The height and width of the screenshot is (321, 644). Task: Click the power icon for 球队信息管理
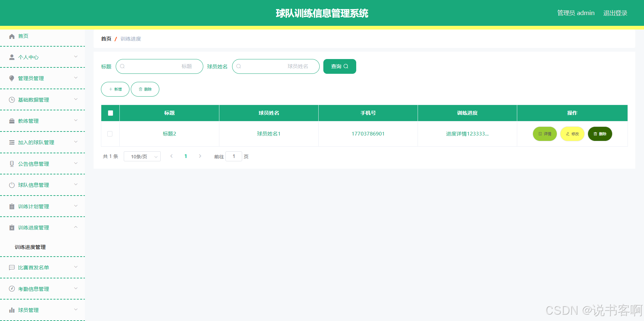click(12, 185)
